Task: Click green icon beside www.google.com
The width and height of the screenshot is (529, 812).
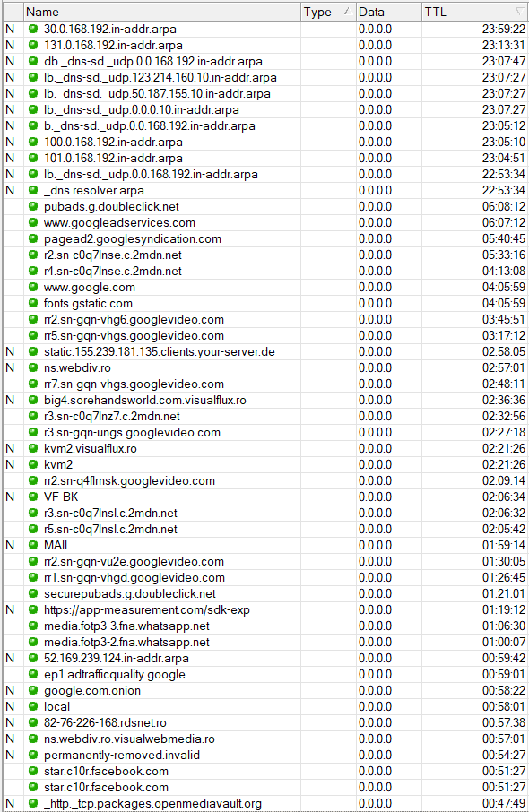Action: pos(33,287)
